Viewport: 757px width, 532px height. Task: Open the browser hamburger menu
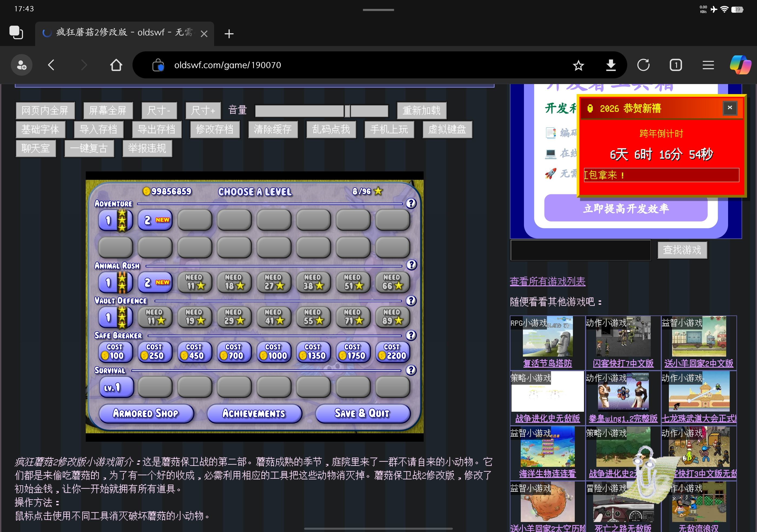[x=708, y=65]
